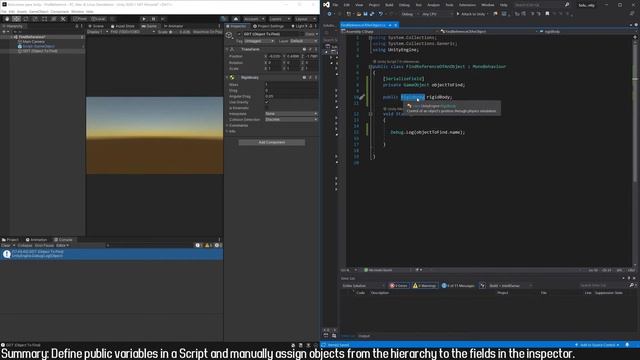Collapse the Transform component
Image resolution: width=640 pixels, height=360 pixels.
click(227, 49)
